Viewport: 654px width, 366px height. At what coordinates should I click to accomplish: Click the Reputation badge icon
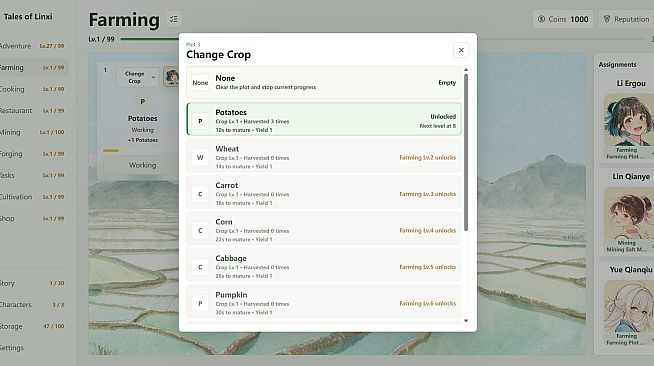pos(607,19)
